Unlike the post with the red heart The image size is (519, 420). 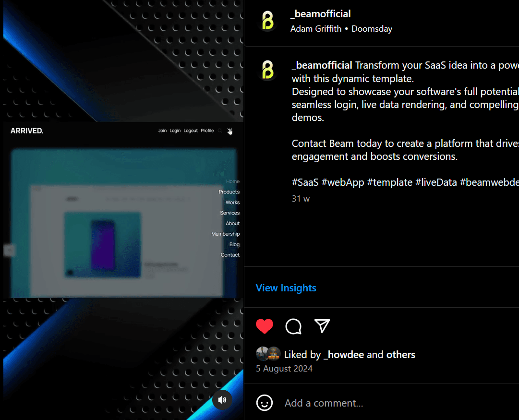[265, 326]
